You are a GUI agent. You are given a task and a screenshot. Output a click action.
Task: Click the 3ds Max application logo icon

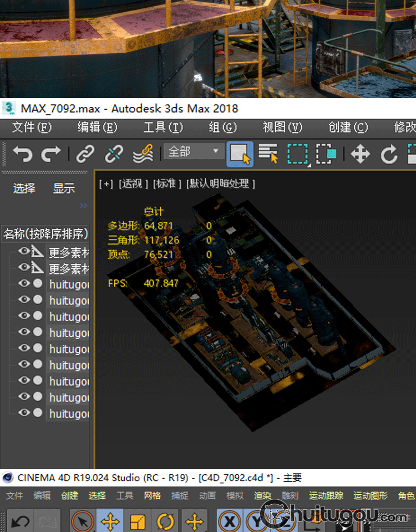tap(9, 108)
